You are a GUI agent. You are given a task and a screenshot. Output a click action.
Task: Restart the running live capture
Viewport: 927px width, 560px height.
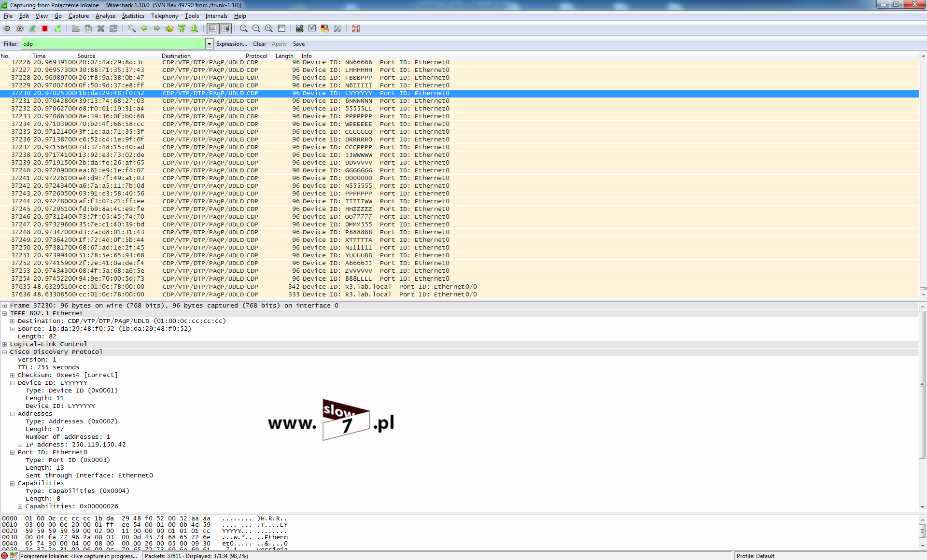[x=57, y=28]
